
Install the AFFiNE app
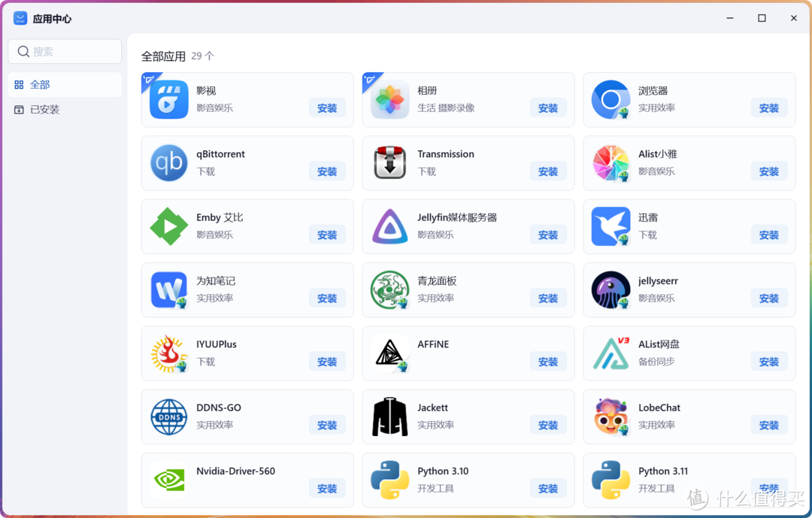(548, 362)
